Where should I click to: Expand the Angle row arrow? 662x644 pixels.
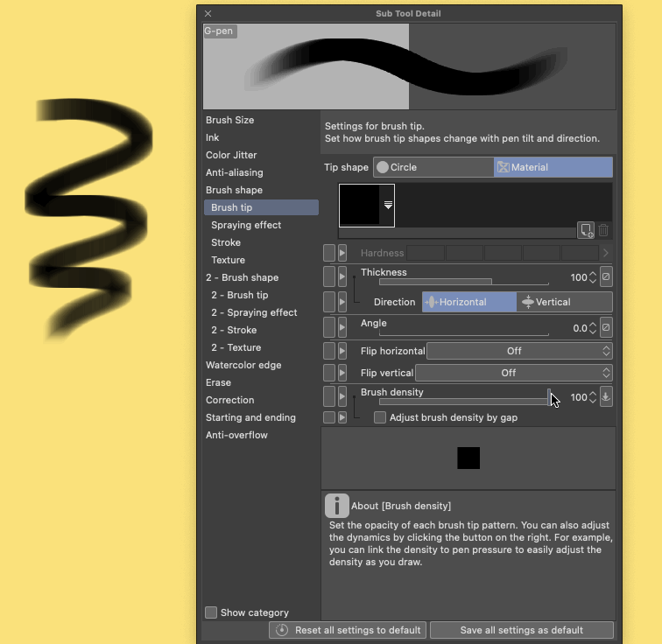coord(342,328)
